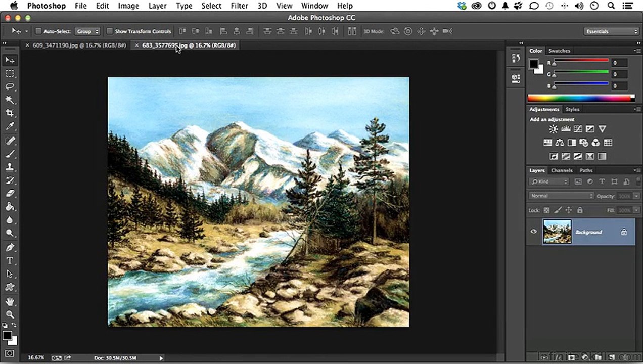The image size is (643, 364).
Task: Click the foreground color swatch in Color panel
Action: [x=533, y=64]
